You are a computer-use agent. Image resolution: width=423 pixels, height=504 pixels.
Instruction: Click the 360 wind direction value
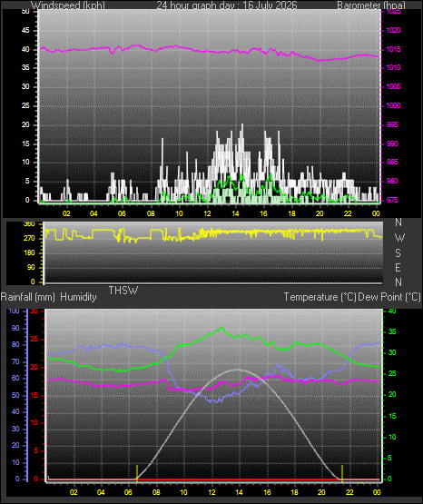pyautogui.click(x=29, y=224)
